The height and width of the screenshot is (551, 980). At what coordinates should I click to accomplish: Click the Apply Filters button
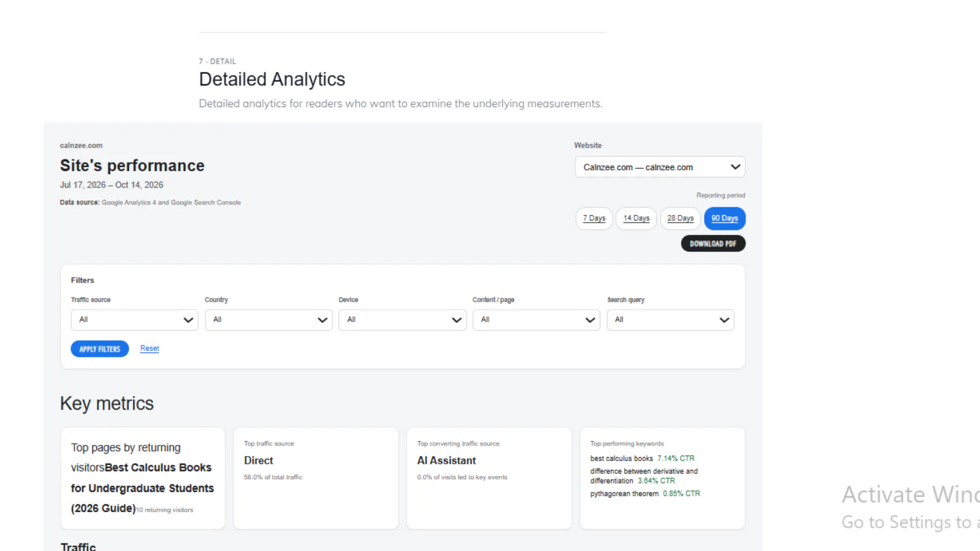click(x=100, y=349)
